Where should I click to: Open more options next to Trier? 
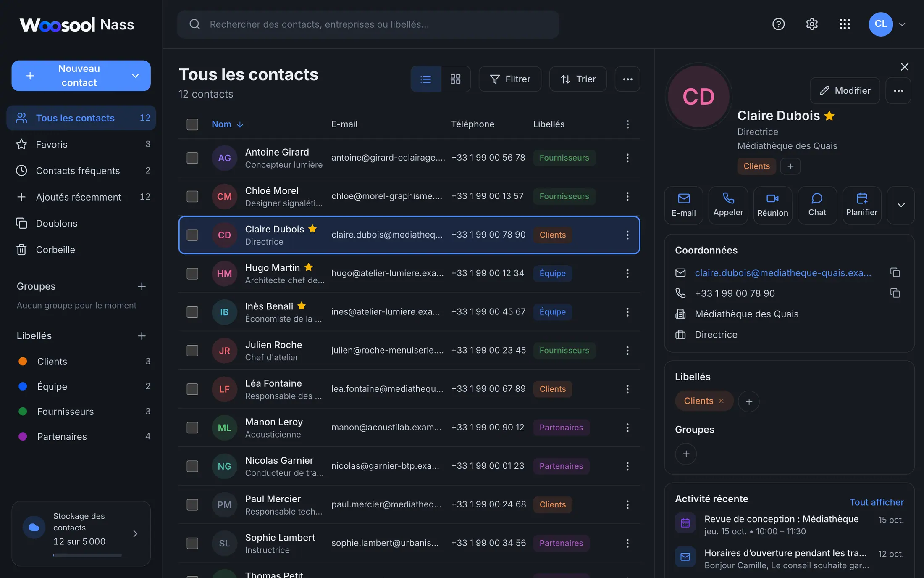pyautogui.click(x=627, y=79)
